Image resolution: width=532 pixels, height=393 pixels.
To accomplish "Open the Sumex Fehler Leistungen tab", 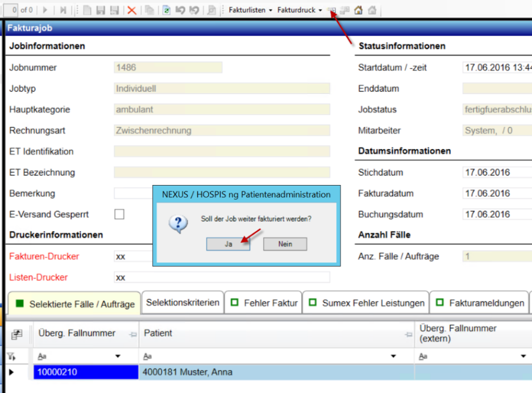I will click(x=366, y=303).
